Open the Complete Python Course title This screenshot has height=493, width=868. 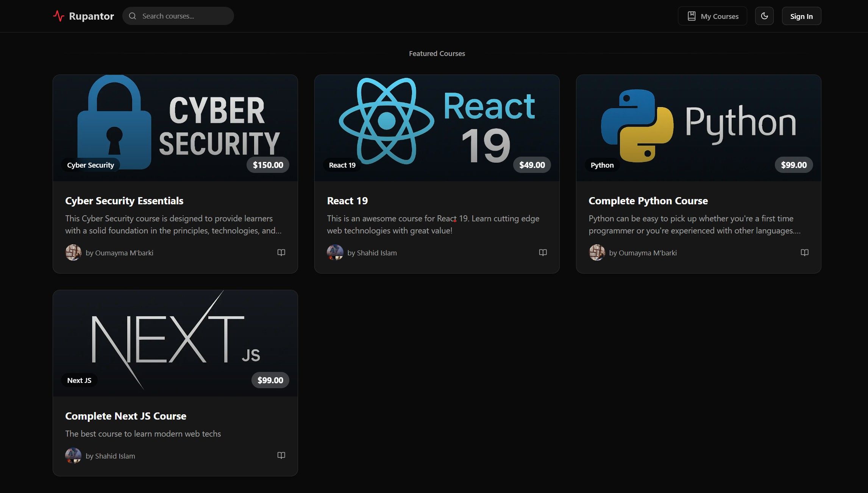pyautogui.click(x=648, y=201)
